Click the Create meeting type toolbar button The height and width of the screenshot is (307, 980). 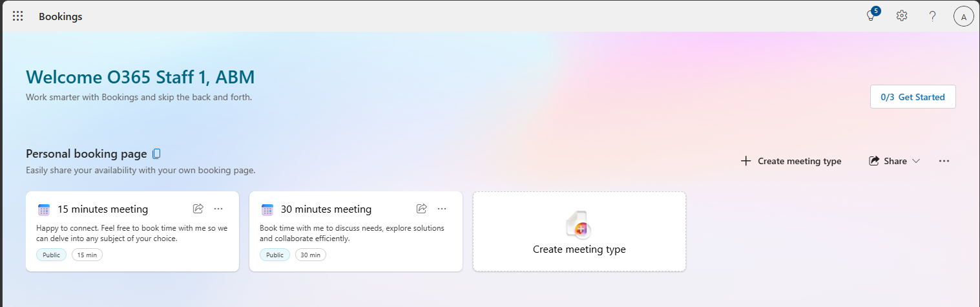(791, 161)
